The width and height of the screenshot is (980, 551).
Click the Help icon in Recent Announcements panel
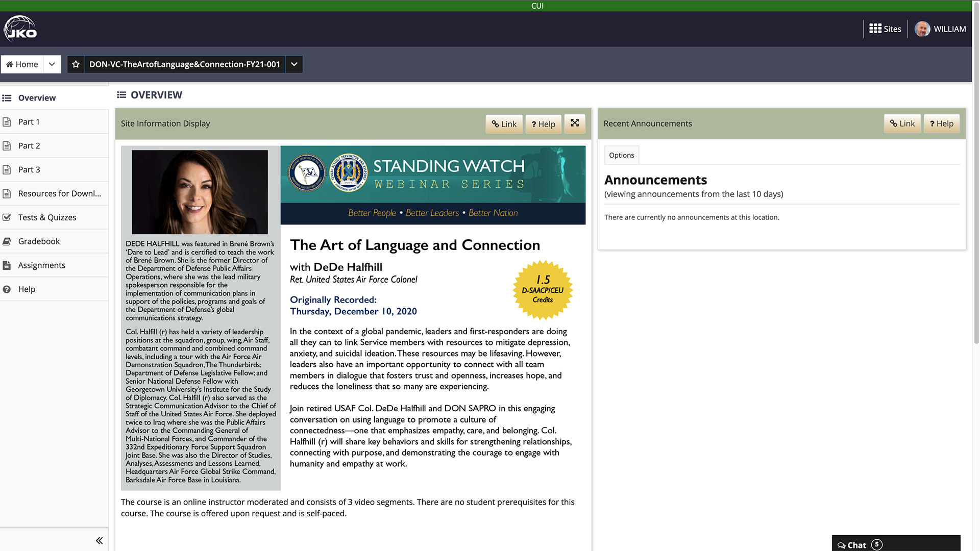(x=942, y=123)
